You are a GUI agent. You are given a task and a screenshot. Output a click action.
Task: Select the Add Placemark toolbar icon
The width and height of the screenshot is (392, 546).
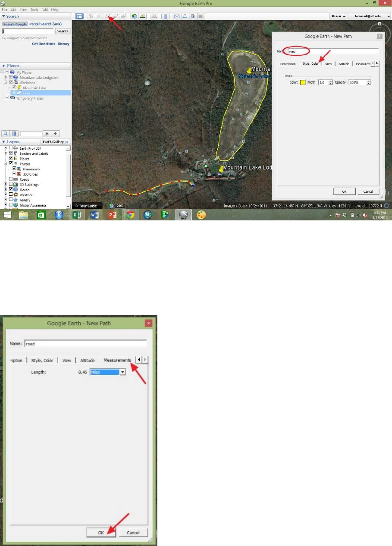coord(91,16)
